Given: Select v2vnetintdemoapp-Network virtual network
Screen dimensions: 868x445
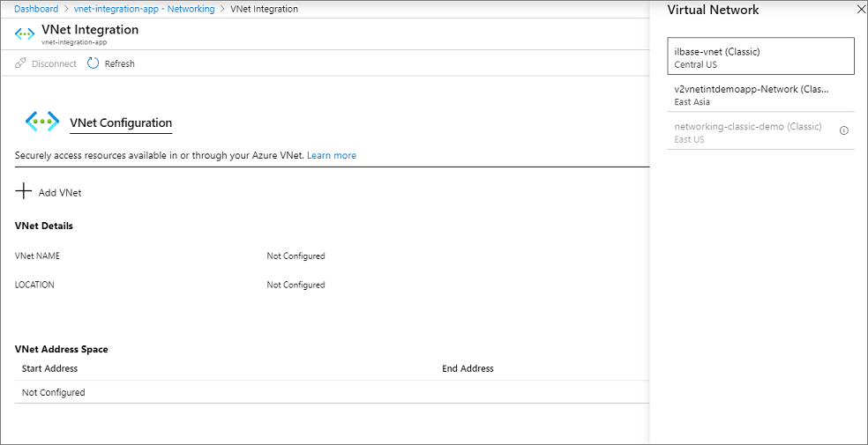Looking at the screenshot, I should [x=760, y=95].
